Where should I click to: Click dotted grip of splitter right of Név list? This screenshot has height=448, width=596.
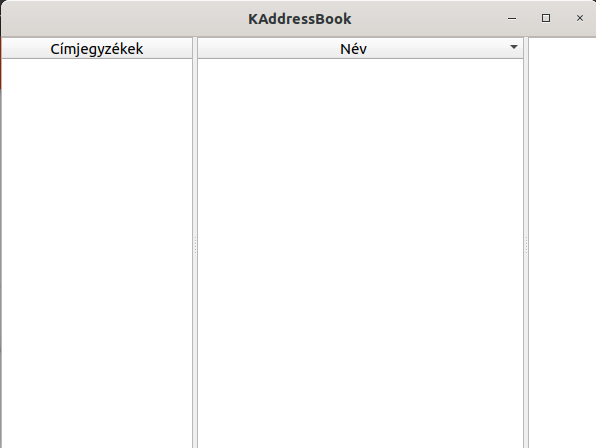[526, 245]
